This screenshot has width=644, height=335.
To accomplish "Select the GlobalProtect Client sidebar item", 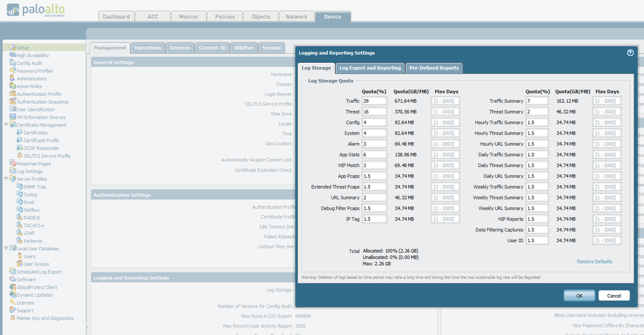I will click(x=37, y=287).
